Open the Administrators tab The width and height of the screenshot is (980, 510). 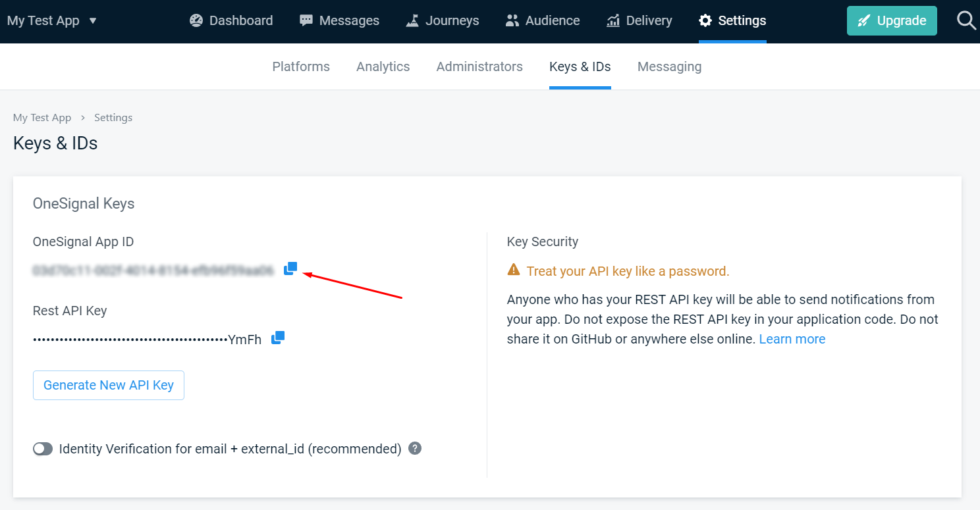pyautogui.click(x=479, y=66)
